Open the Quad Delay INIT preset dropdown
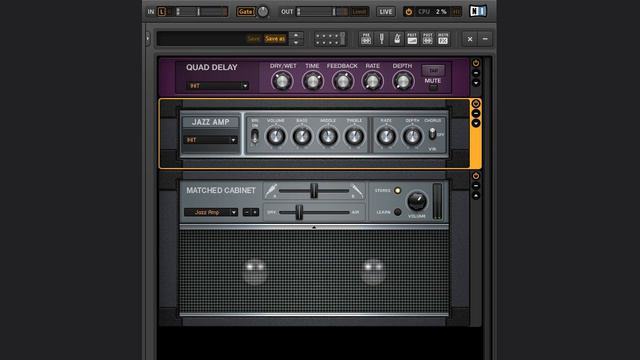Screen dimensions: 640x360 [218, 86]
